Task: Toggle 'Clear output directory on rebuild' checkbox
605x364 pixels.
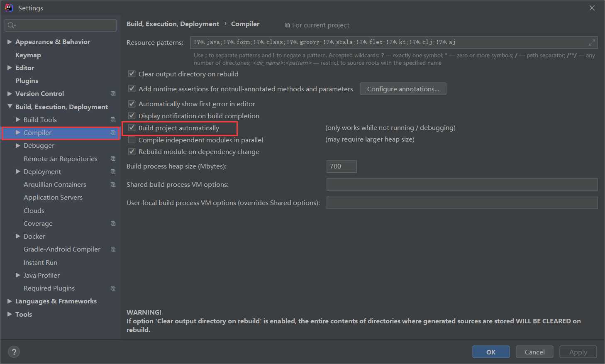Action: point(132,74)
